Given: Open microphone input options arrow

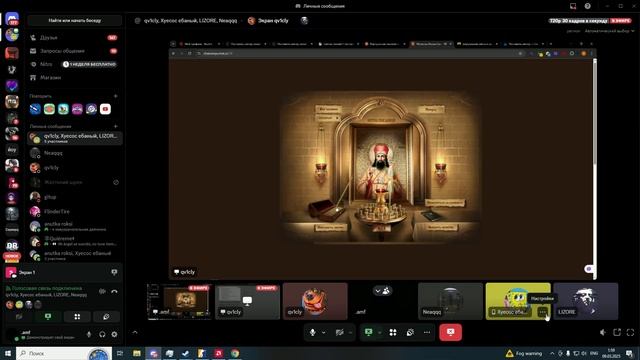Looking at the screenshot, I should [324, 332].
